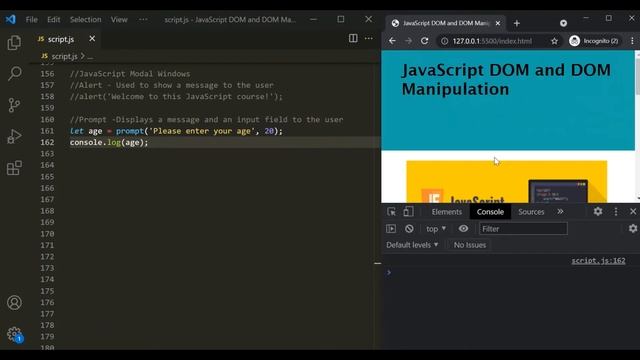Open the Accounts menu icon

coord(14,302)
